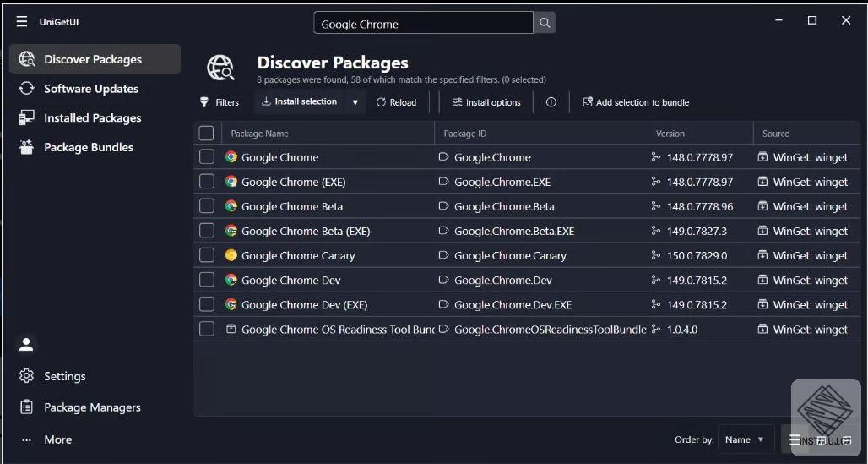Click the tag icon next to Google.Chrome.Dev.EXE

point(443,304)
